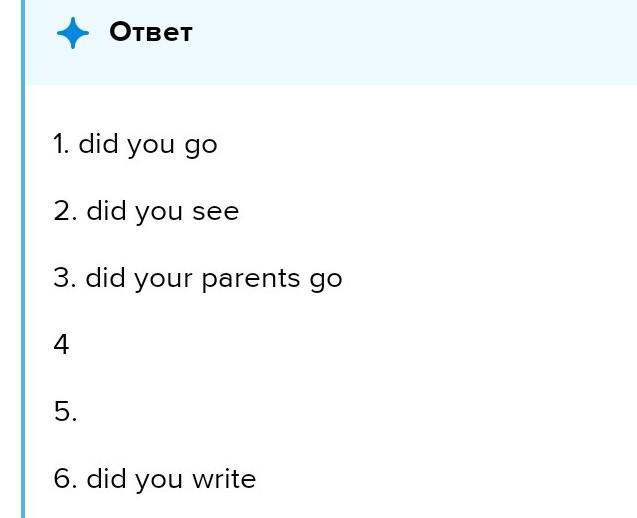Click the blue star icon beside Ответ

pos(73,33)
